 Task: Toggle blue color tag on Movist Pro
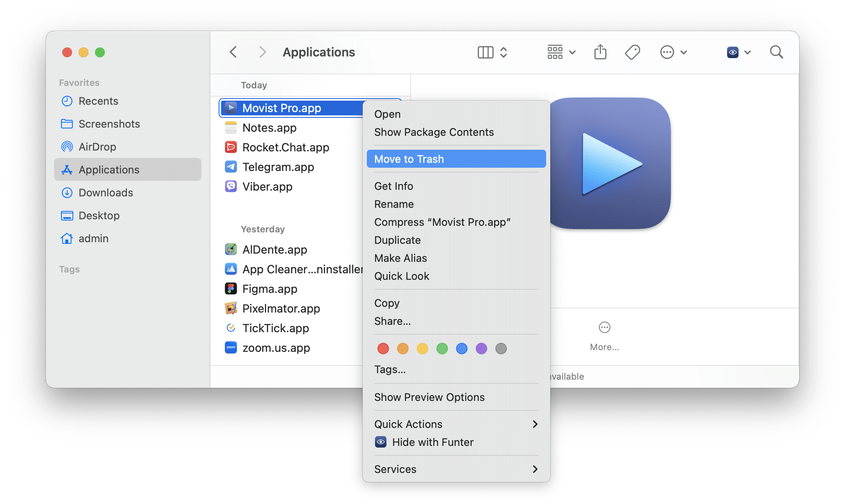tap(462, 348)
